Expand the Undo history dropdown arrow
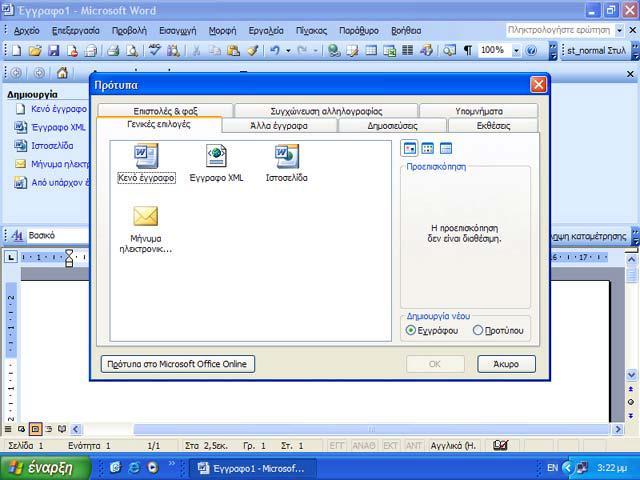The height and width of the screenshot is (480, 640). (288, 51)
